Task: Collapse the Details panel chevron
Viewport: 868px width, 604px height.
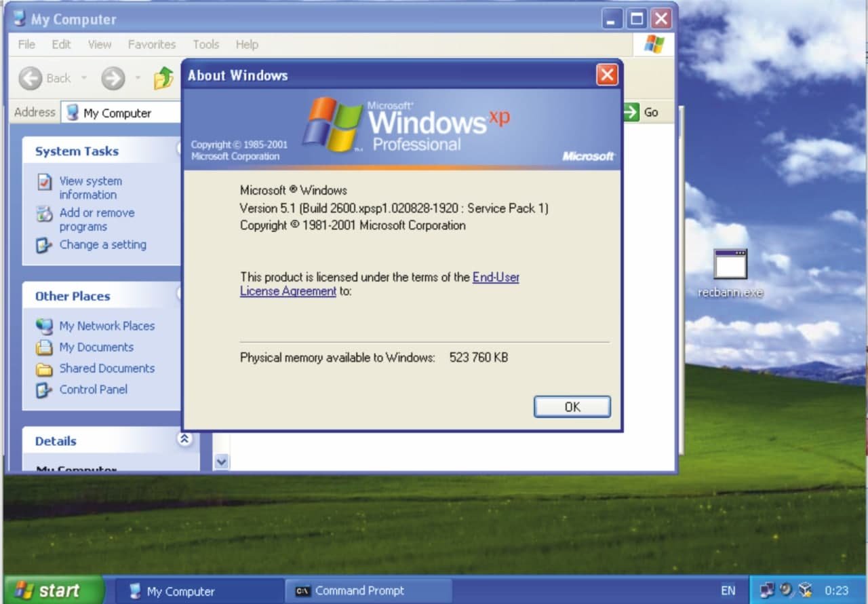Action: [x=184, y=439]
